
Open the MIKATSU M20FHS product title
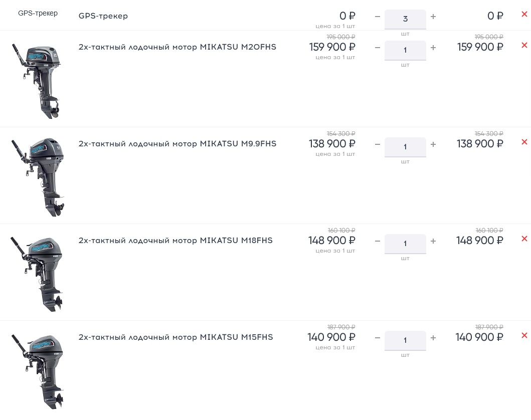(177, 47)
